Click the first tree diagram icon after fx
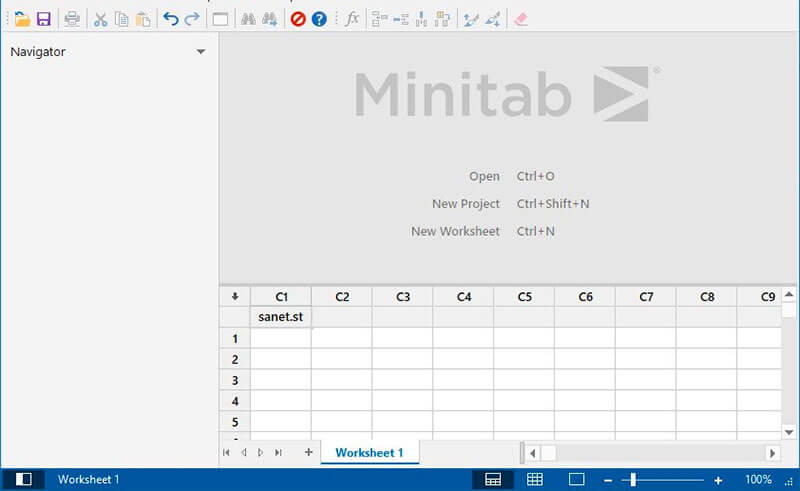The height and width of the screenshot is (491, 800). tap(380, 19)
